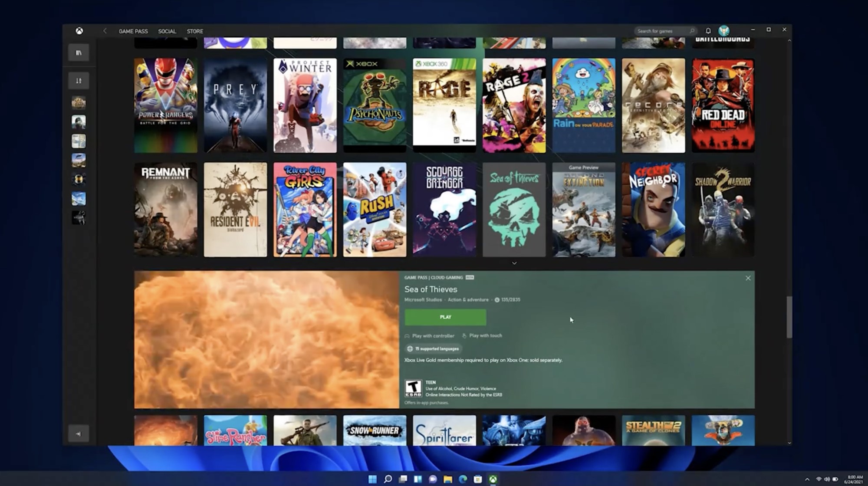Click the vertical scrollbar thumb
The image size is (868, 486).
tap(789, 317)
